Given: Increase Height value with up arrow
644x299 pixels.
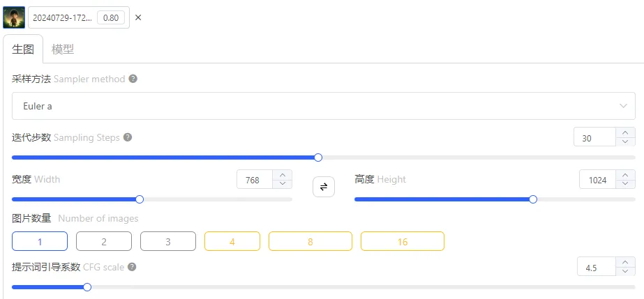Looking at the screenshot, I should pyautogui.click(x=626, y=175).
